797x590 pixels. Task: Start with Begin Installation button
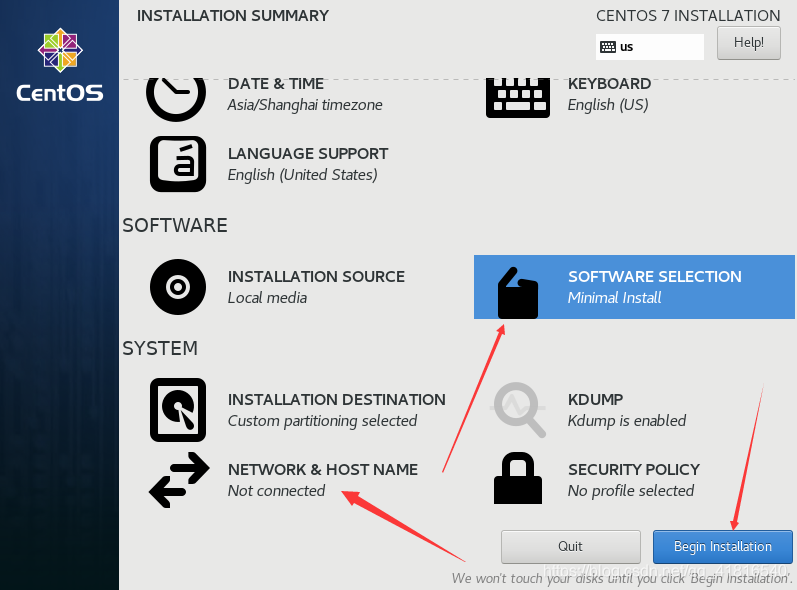point(723,546)
